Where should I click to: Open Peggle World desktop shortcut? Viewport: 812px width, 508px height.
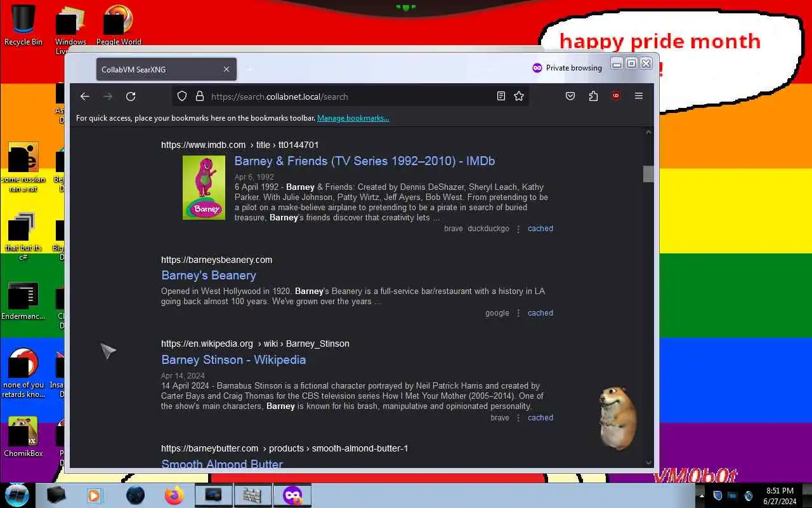point(119,25)
